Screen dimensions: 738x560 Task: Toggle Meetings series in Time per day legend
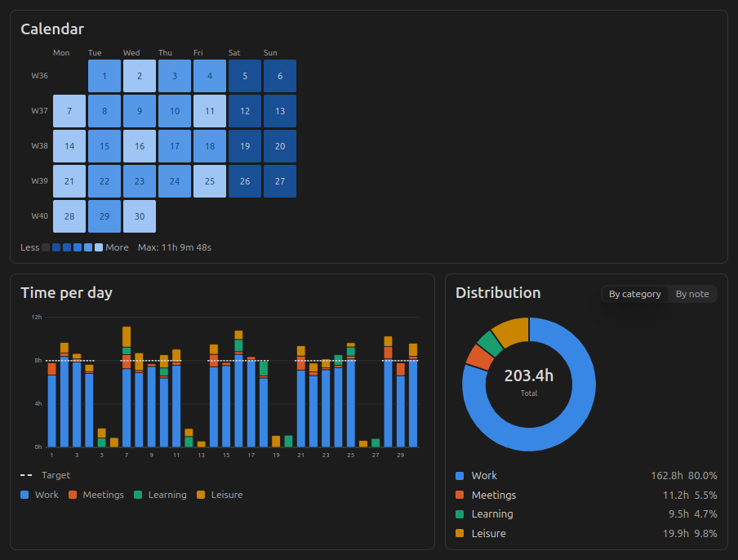96,495
